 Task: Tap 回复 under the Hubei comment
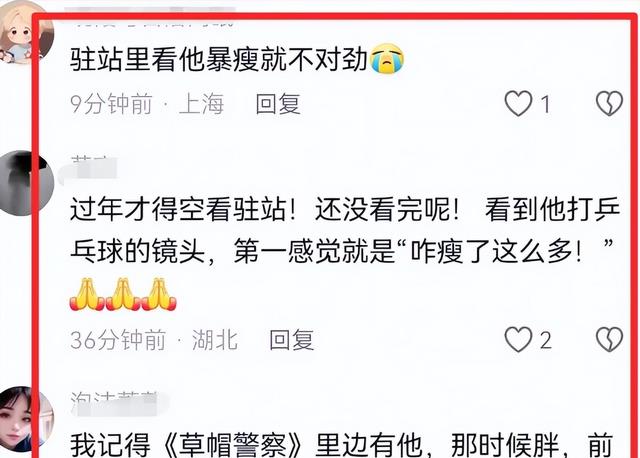[x=292, y=340]
